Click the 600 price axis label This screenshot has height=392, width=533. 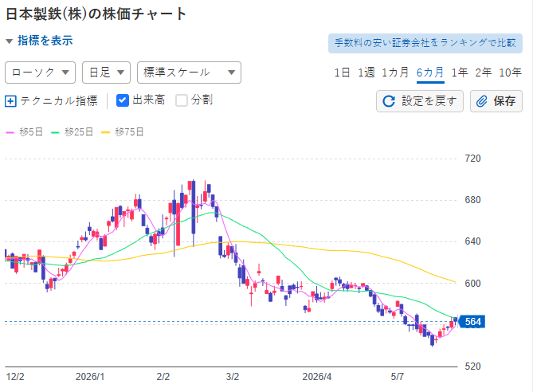pyautogui.click(x=472, y=283)
